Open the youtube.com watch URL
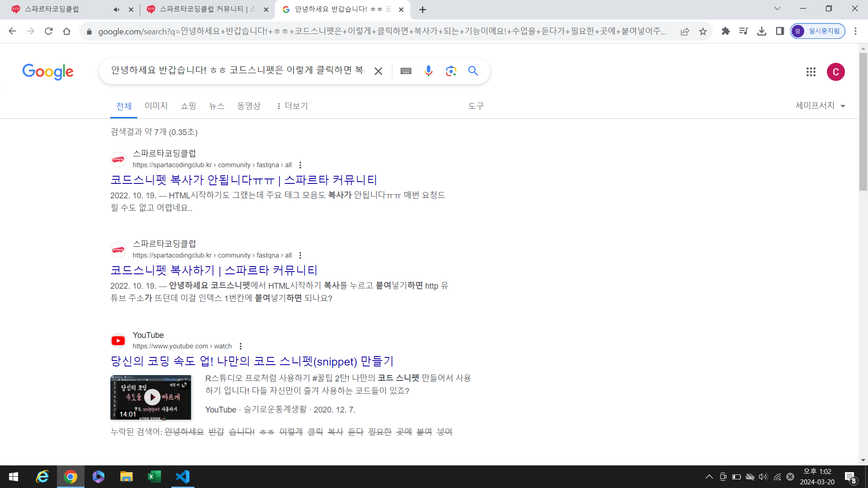Screen dimensions: 868x488 pos(182,346)
